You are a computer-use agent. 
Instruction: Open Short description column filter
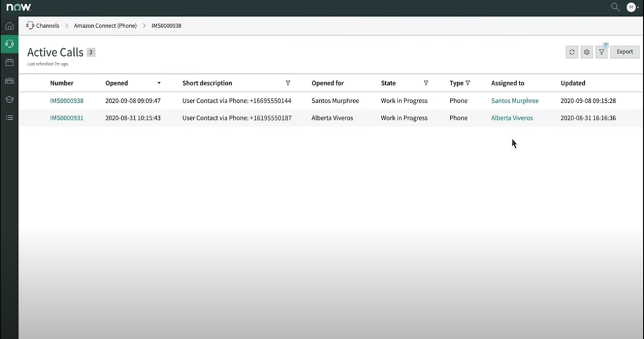pyautogui.click(x=288, y=83)
